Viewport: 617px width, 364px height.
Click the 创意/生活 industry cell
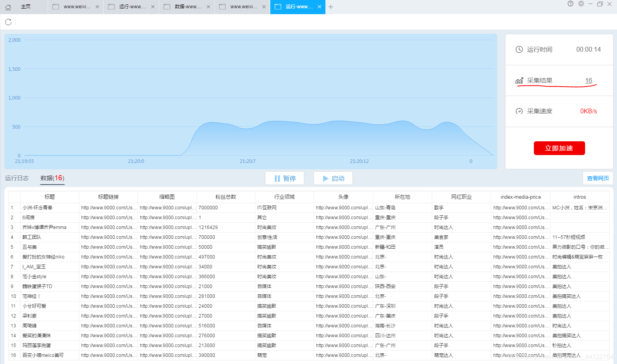pos(284,237)
